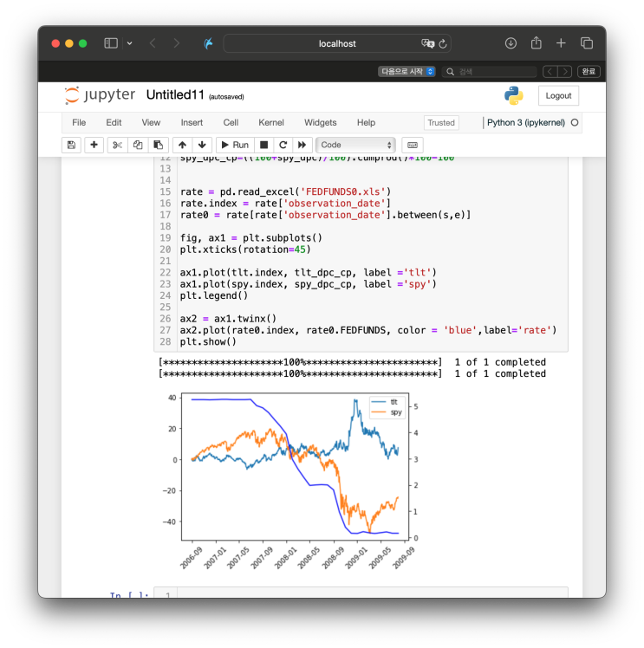Move the selected cell down arrow
Screen dimensions: 644x648
point(202,145)
